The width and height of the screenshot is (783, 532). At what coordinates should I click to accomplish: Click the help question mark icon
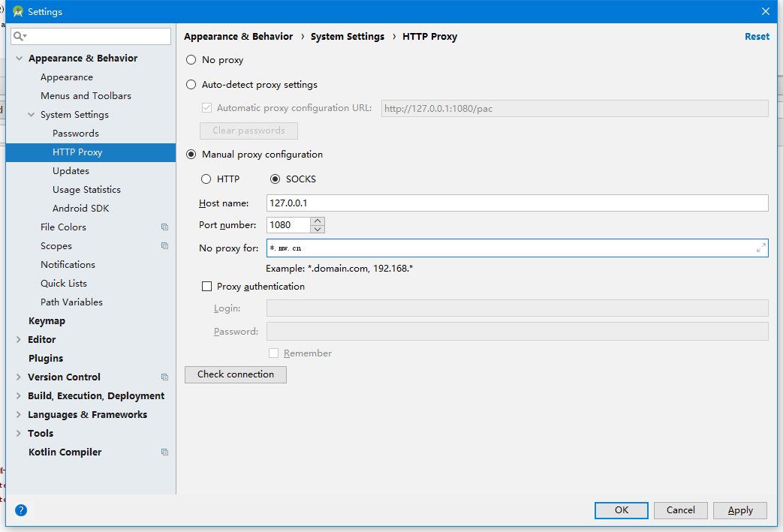coord(21,510)
